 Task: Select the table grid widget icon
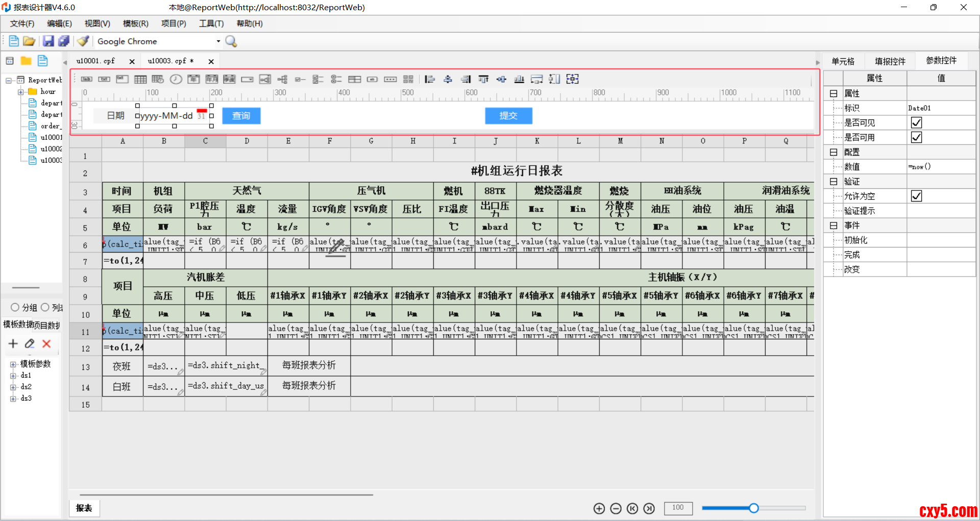(140, 79)
